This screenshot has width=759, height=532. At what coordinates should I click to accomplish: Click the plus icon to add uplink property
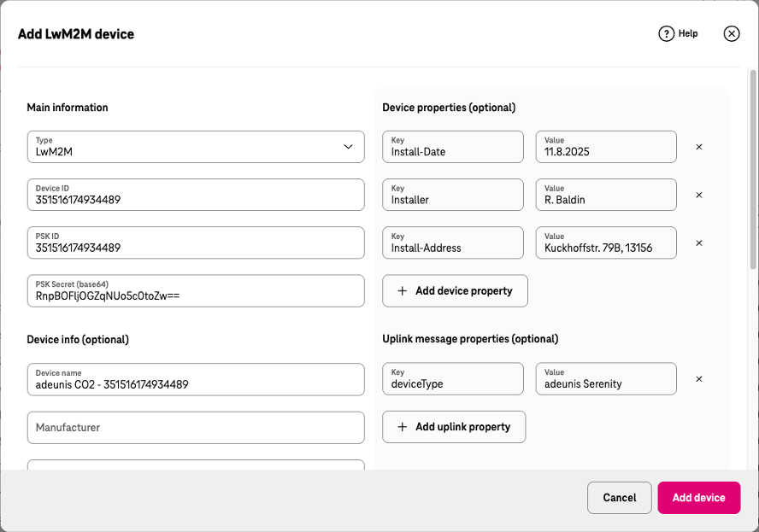pyautogui.click(x=402, y=426)
